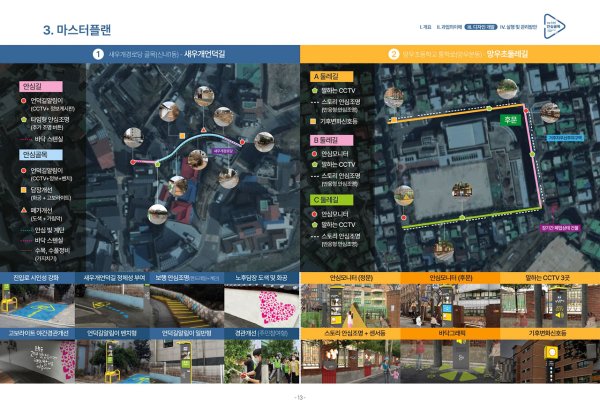Open the IV 실행 및 관리방안 section tab

click(518, 27)
